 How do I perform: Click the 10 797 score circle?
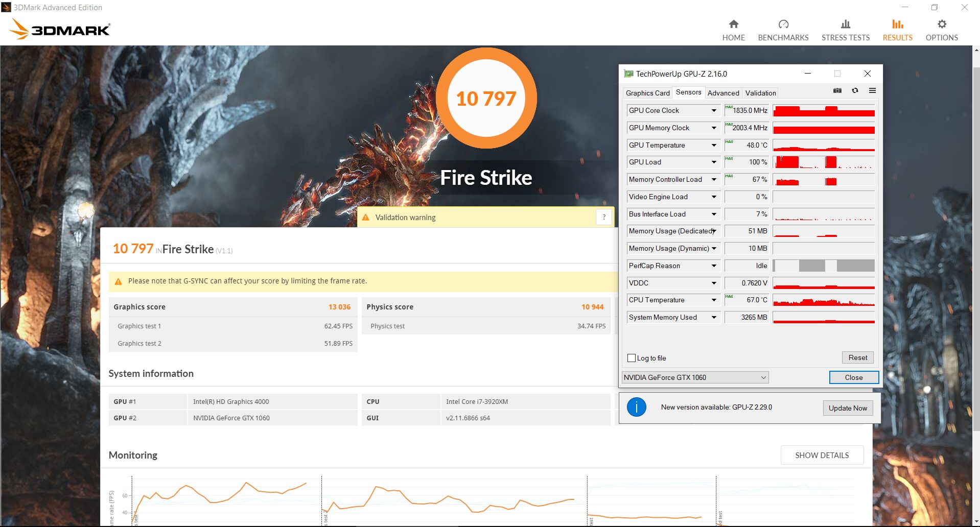pyautogui.click(x=486, y=98)
